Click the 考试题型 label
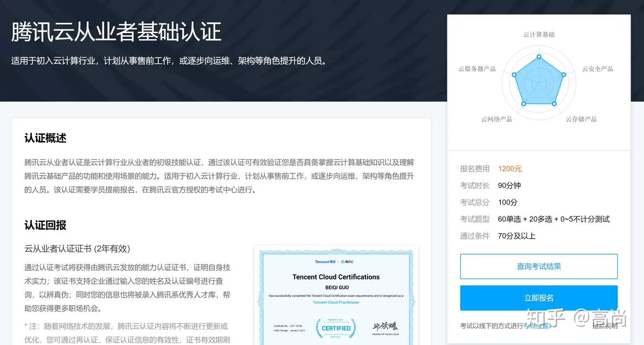 click(x=475, y=219)
